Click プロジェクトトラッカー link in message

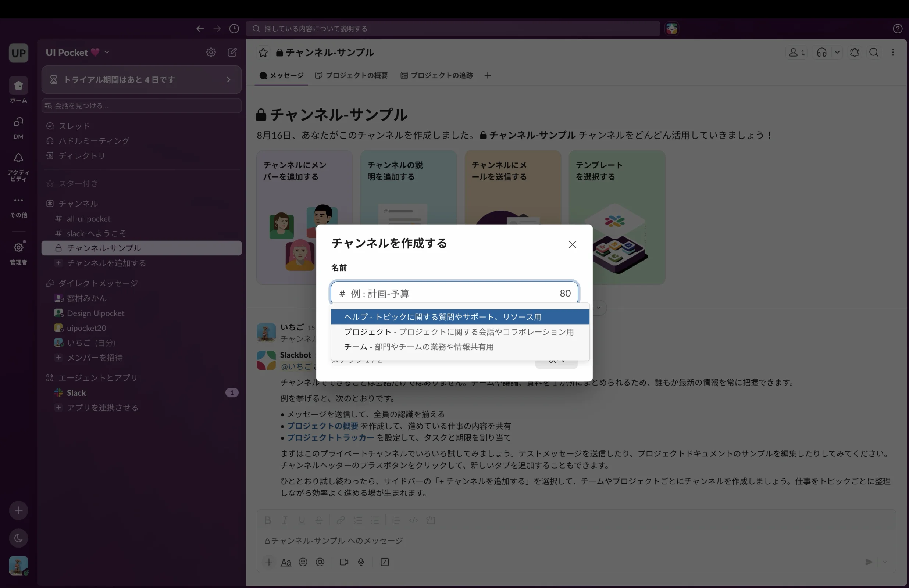(330, 437)
